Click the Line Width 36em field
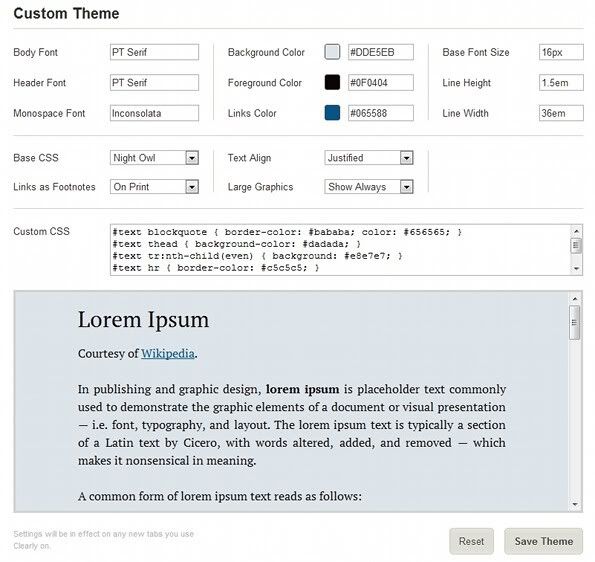 (561, 113)
